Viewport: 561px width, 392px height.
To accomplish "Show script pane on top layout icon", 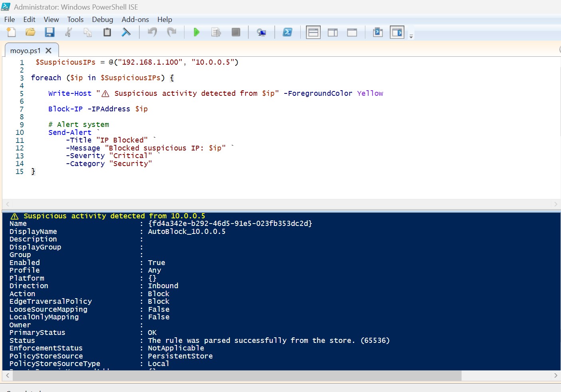I will pos(313,32).
